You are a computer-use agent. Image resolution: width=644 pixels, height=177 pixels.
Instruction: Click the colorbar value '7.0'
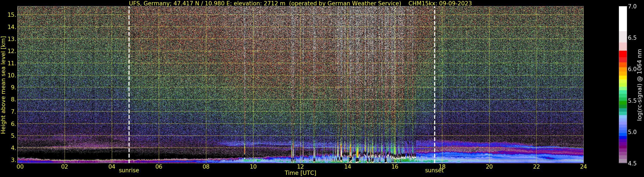pyautogui.click(x=632, y=6)
